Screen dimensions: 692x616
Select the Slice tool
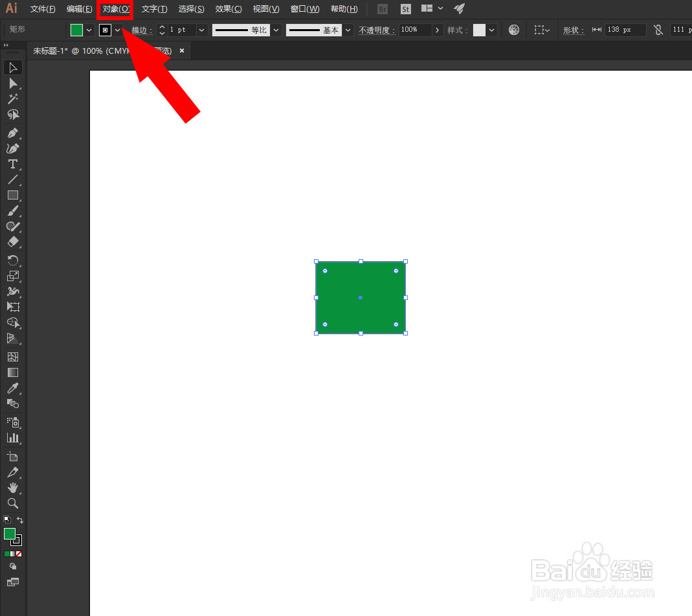pos(13,472)
